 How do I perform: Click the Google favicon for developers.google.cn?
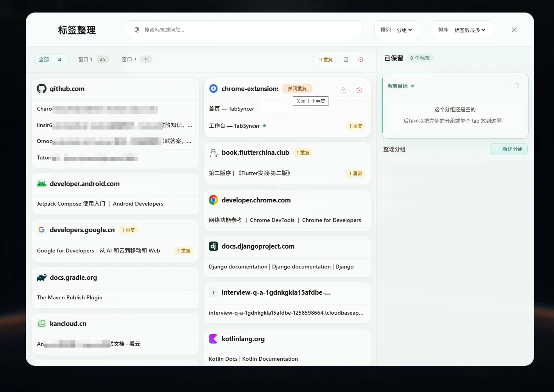[41, 230]
